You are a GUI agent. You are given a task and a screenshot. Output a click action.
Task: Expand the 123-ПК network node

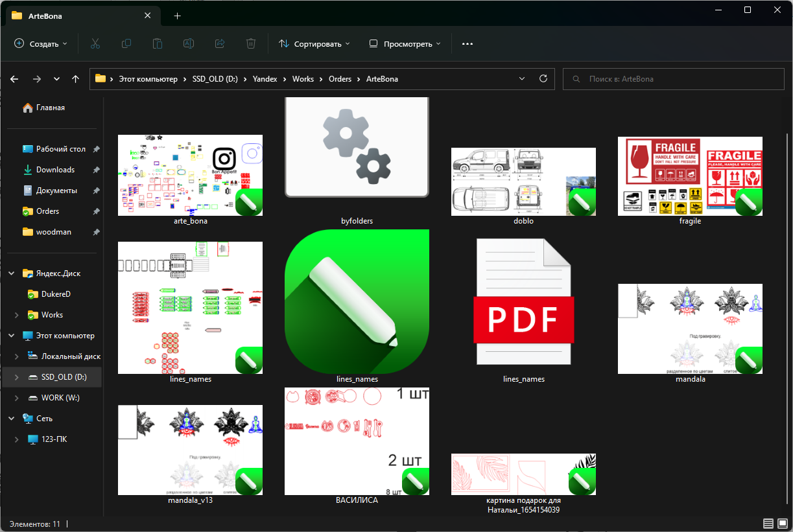click(x=16, y=439)
